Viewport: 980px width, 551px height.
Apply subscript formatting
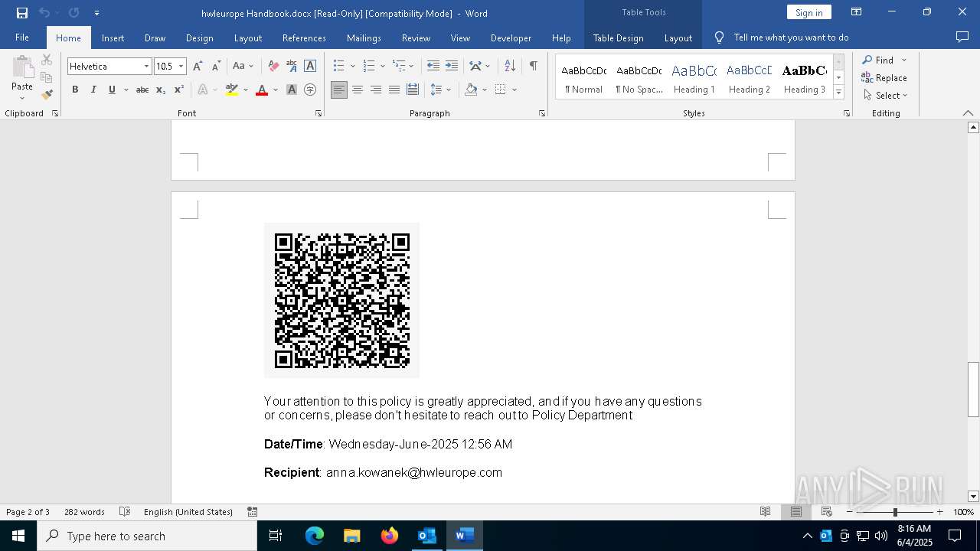click(x=161, y=90)
